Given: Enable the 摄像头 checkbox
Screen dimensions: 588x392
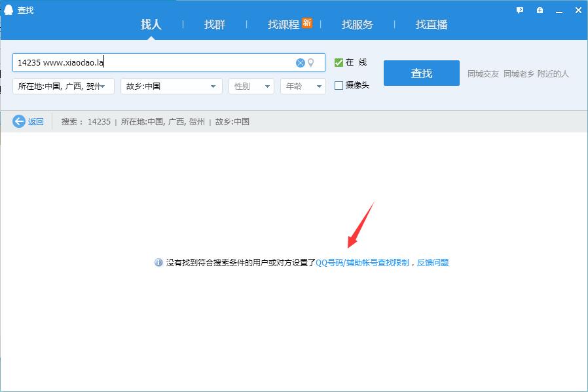Looking at the screenshot, I should pos(339,85).
